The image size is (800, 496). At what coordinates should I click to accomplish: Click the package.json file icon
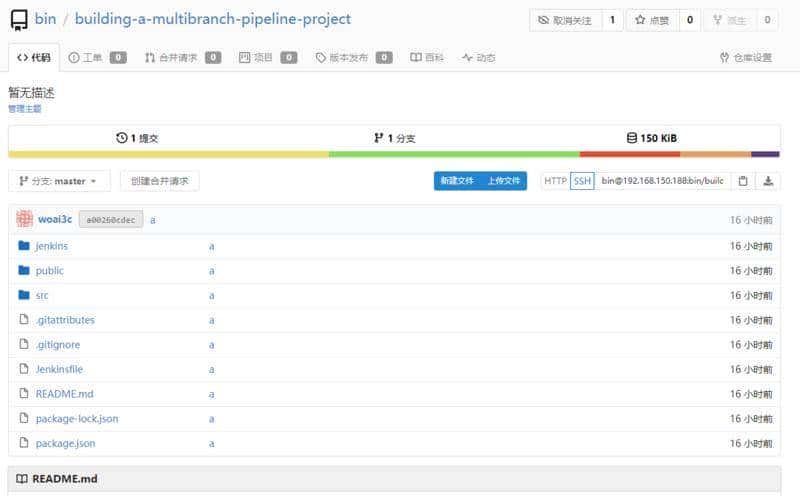24,442
